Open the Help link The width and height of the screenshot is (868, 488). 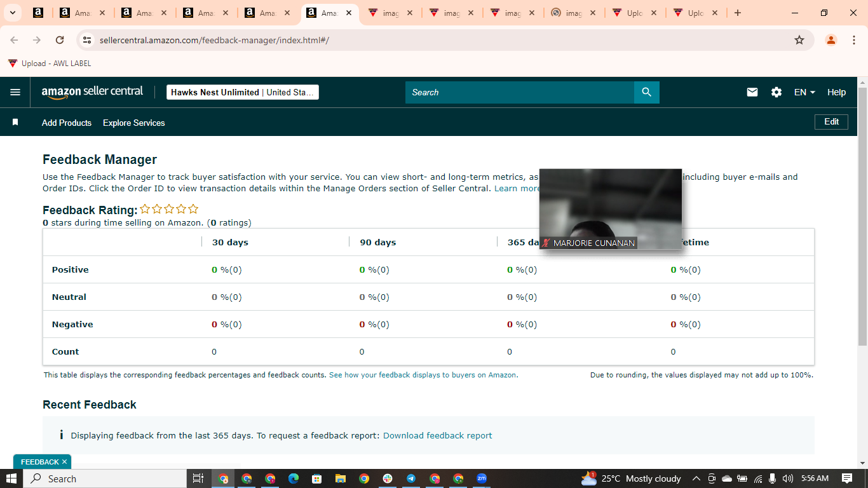tap(836, 92)
